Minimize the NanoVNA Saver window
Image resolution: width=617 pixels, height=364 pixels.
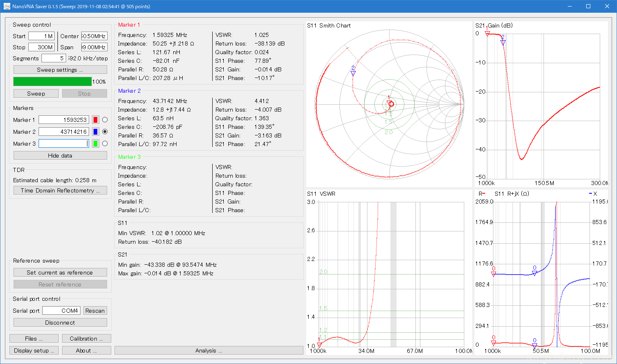coord(570,6)
